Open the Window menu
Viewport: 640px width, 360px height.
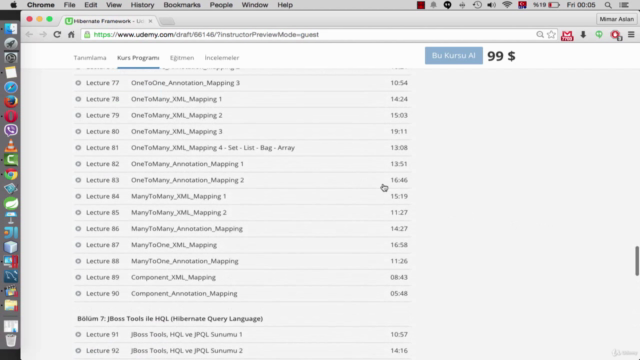click(x=255, y=5)
